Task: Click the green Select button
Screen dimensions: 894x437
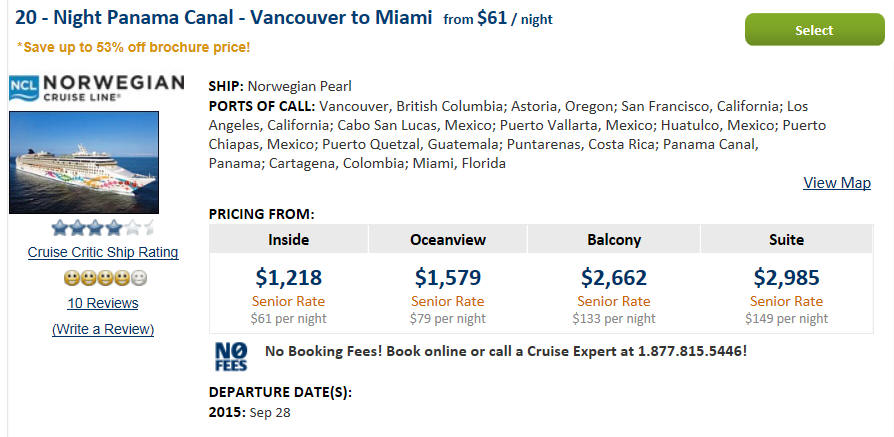Action: tap(814, 30)
